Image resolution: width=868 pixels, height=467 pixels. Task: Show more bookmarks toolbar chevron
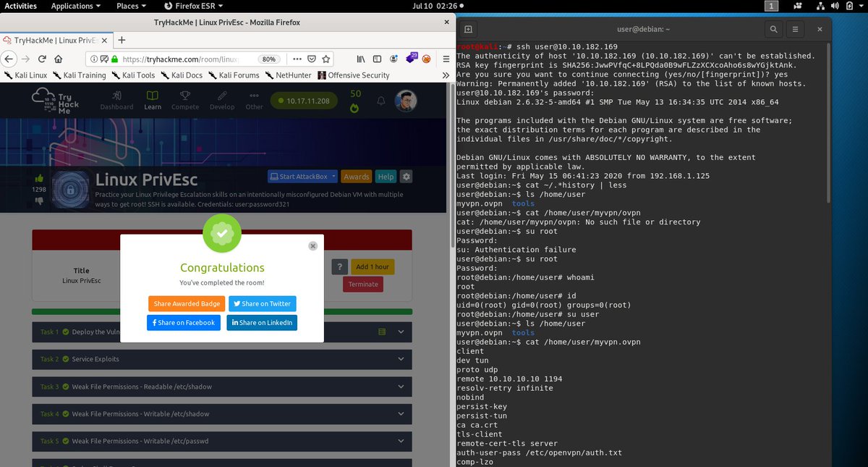click(x=445, y=75)
